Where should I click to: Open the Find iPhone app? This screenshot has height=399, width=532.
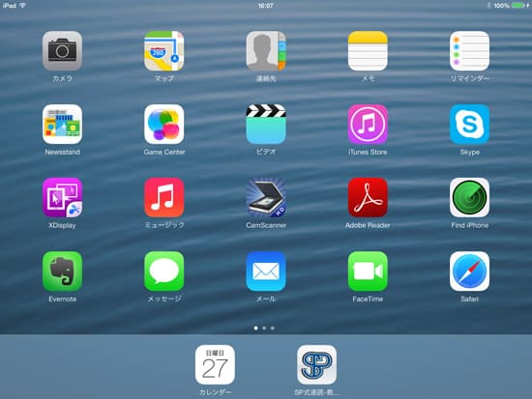coord(469,197)
